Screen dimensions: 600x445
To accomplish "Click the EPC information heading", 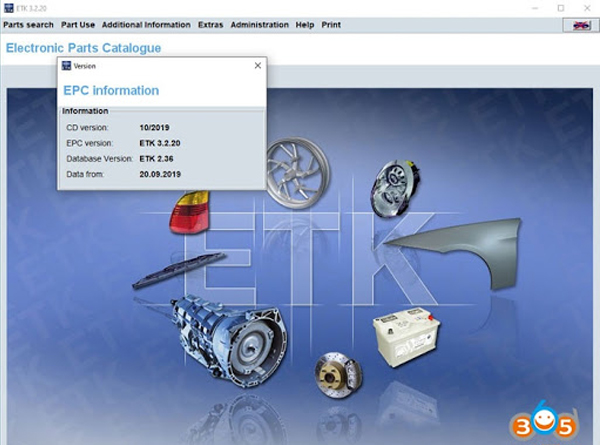I will 111,91.
